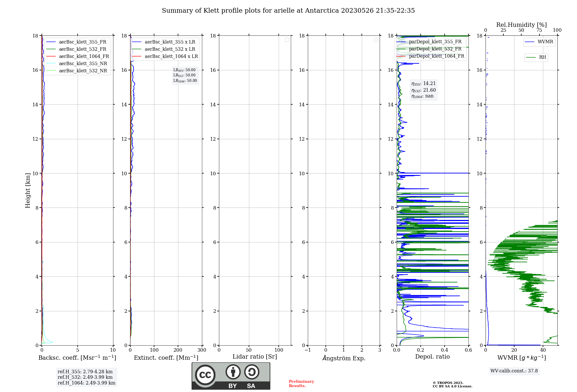Click the CC BY SA 4.0 License text
Screen dimensions: 577x392
click(452, 386)
